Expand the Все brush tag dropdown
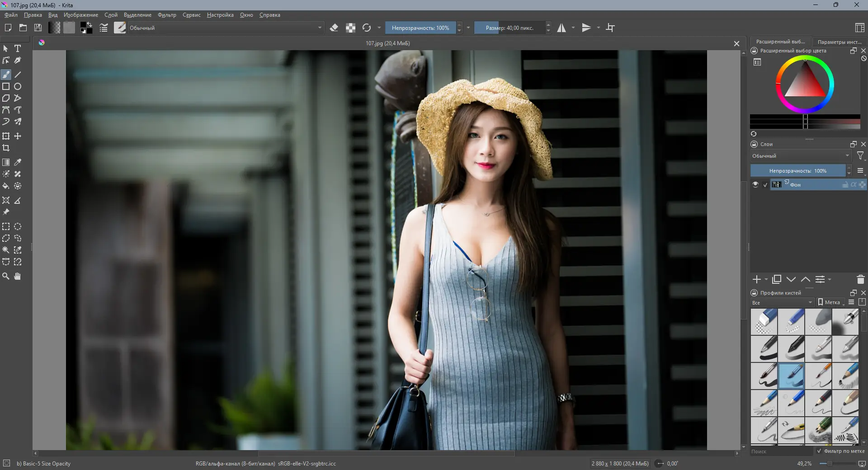The image size is (868, 470). tap(782, 302)
